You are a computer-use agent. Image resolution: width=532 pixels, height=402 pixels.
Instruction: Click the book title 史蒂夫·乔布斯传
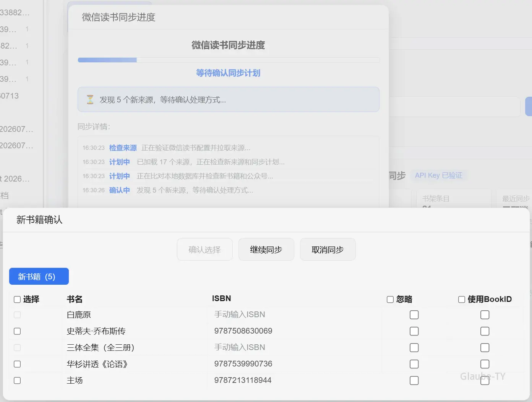(96, 331)
